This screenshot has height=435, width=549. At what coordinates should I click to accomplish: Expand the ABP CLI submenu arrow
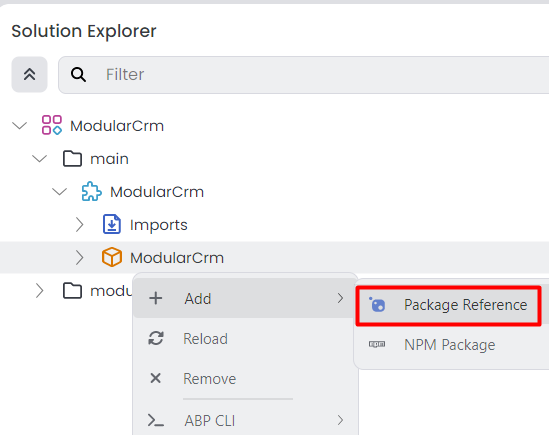coord(340,420)
